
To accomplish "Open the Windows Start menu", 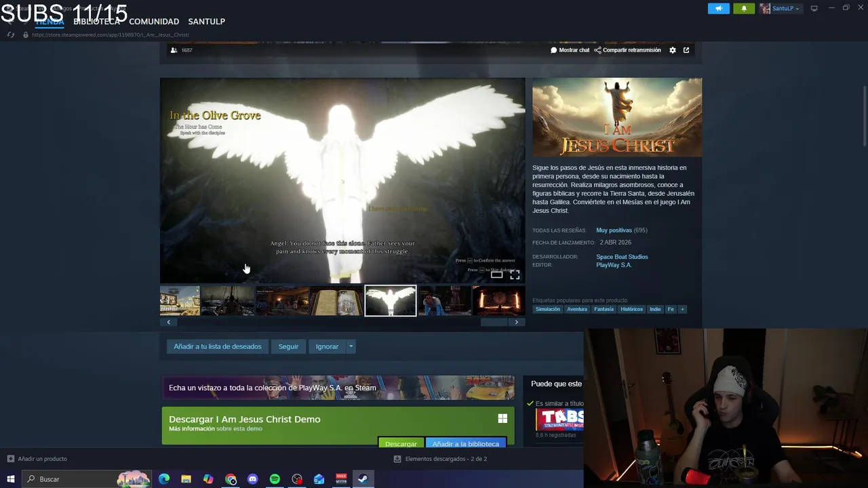I will [10, 479].
